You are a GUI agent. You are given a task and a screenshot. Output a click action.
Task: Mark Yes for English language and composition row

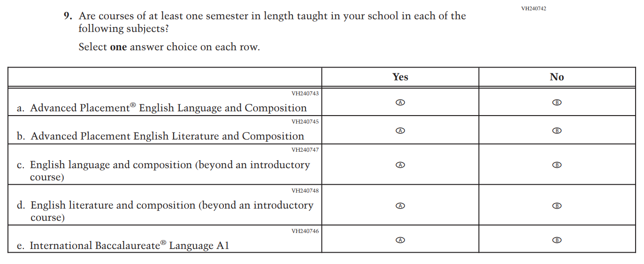pos(400,165)
